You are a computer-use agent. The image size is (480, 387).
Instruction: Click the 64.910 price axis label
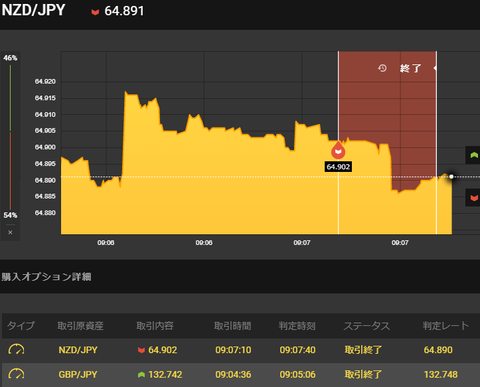click(x=45, y=115)
